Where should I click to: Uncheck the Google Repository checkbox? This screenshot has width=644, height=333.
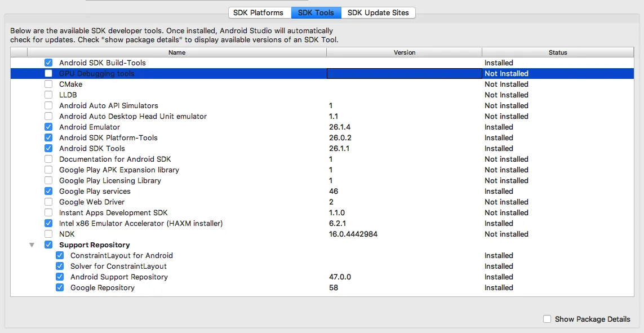click(60, 287)
